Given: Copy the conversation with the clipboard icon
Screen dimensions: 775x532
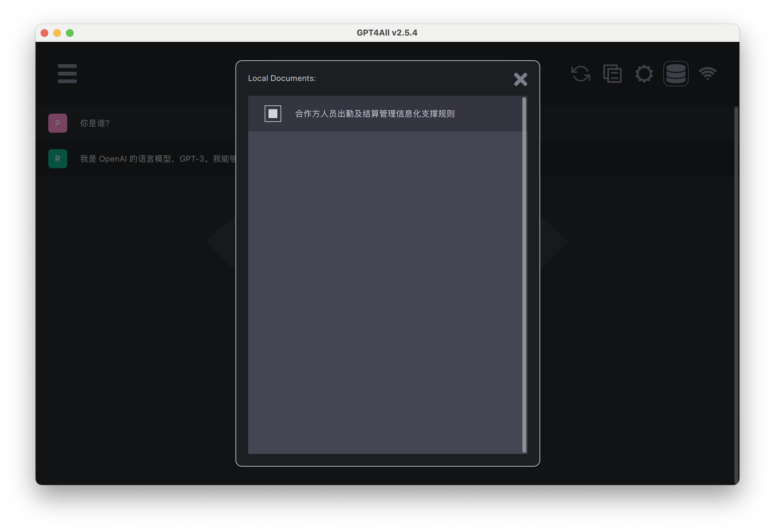Looking at the screenshot, I should tap(612, 73).
